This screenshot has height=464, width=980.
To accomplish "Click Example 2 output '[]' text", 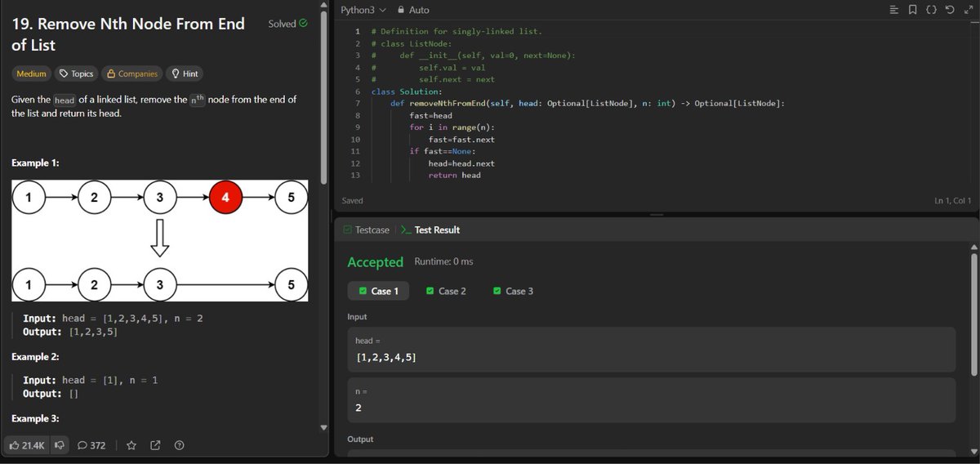I will (x=73, y=393).
